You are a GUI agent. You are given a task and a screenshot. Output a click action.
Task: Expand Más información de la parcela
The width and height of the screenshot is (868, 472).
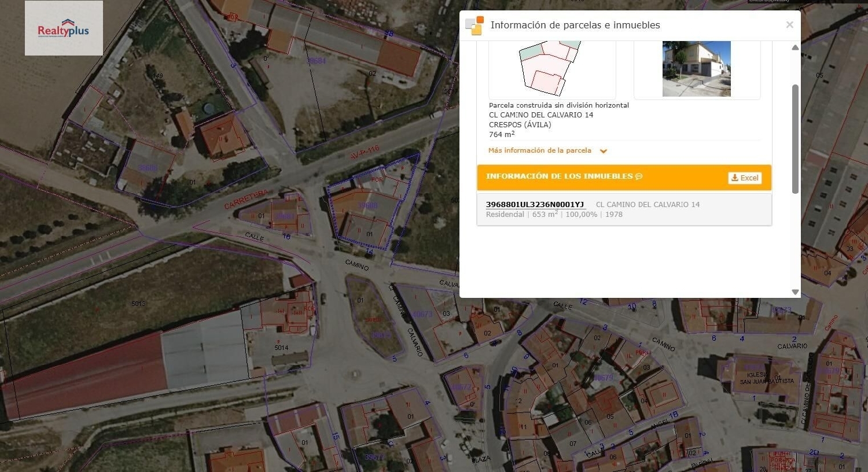[540, 150]
